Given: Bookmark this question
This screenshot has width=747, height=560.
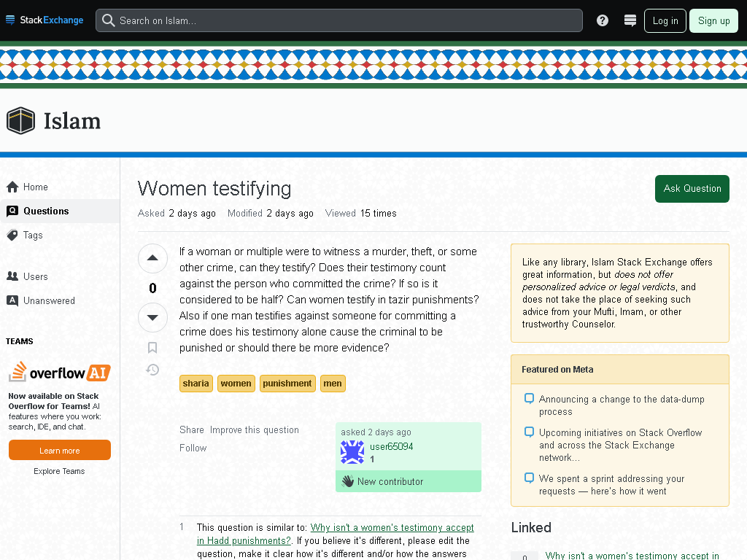Looking at the screenshot, I should click(152, 348).
